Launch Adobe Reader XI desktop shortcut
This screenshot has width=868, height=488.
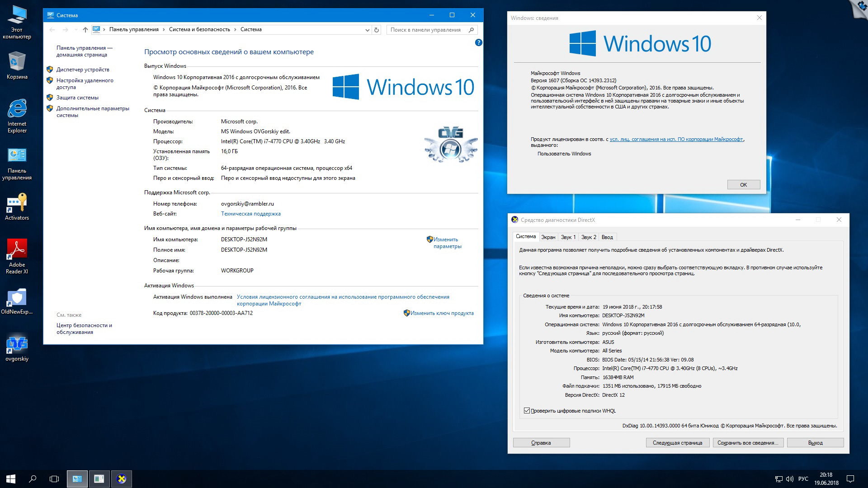click(x=17, y=257)
